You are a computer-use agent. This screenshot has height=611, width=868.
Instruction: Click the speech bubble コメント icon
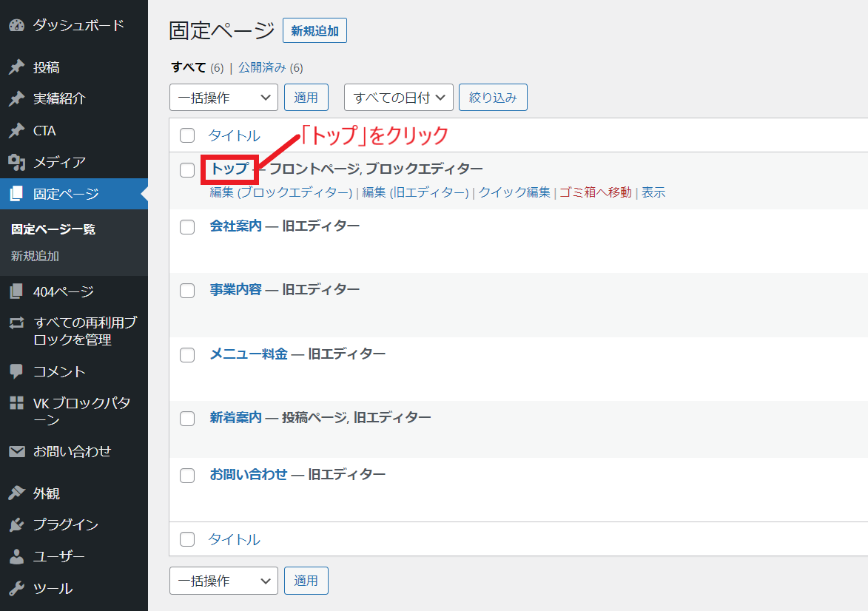coord(16,371)
